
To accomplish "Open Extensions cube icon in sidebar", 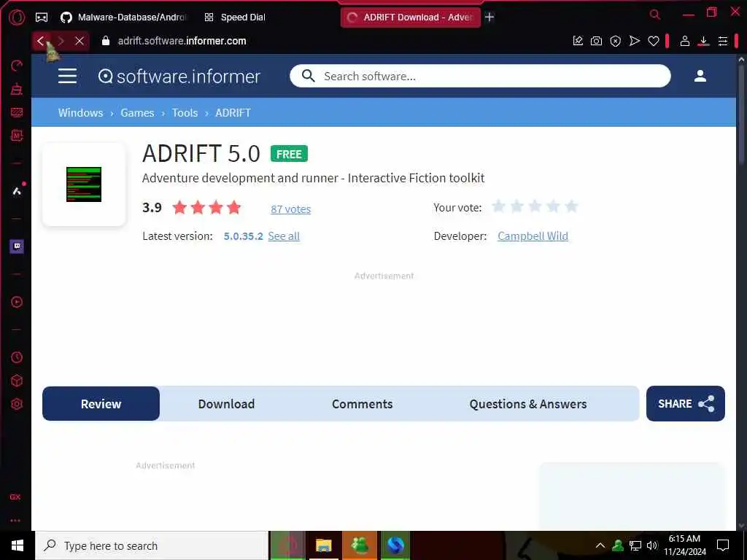I will coord(17,381).
